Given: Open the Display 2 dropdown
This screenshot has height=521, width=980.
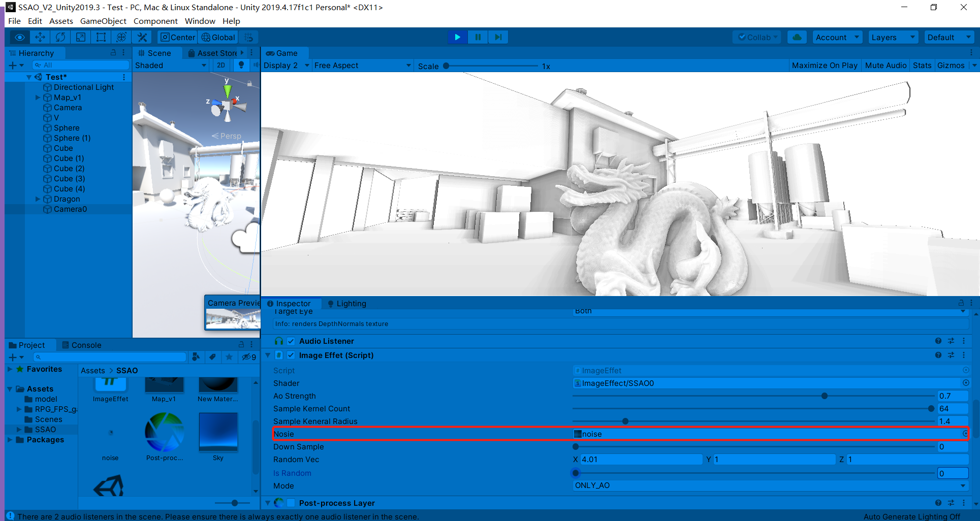Looking at the screenshot, I should click(x=287, y=65).
